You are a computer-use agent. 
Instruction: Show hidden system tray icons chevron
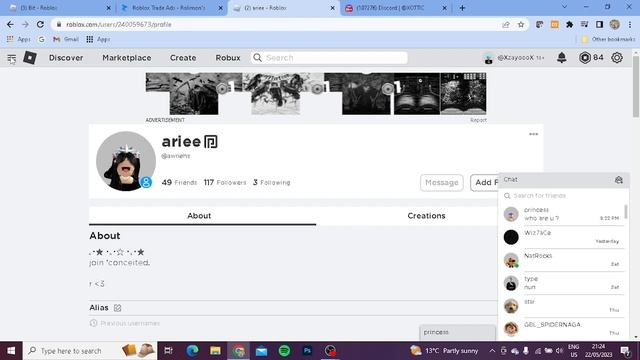pos(492,351)
